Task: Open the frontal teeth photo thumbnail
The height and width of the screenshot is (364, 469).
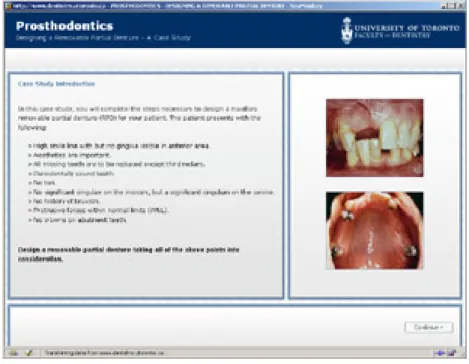Action: coord(375,138)
